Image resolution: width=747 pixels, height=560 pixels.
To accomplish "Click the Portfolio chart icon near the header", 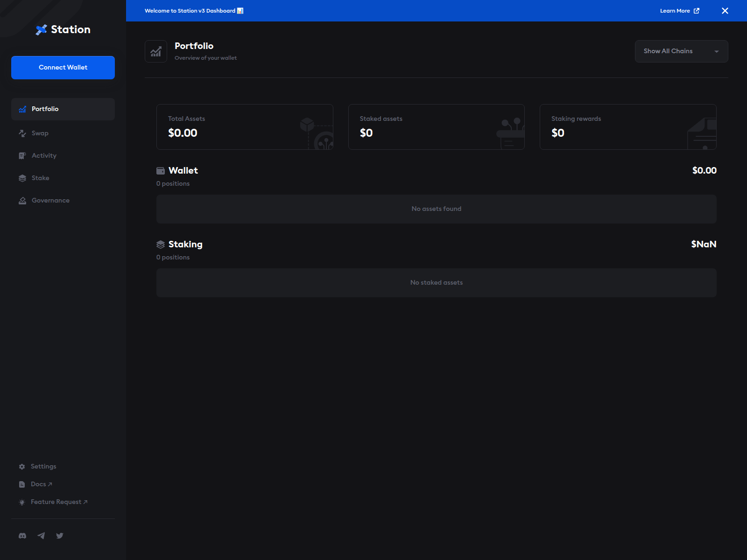I will coord(156,51).
